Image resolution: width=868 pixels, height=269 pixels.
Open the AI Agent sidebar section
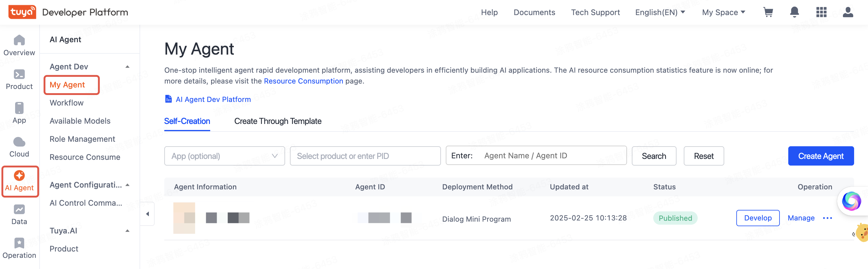coord(19,181)
